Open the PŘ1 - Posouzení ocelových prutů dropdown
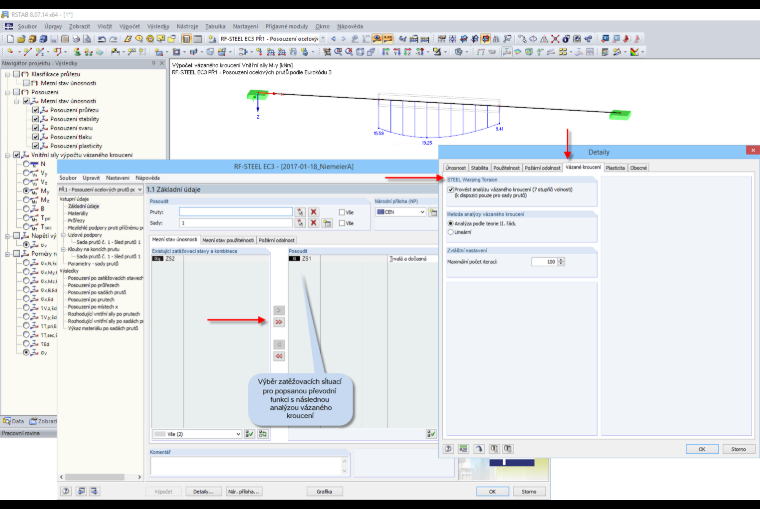Image resolution: width=760 pixels, height=509 pixels. [x=140, y=190]
